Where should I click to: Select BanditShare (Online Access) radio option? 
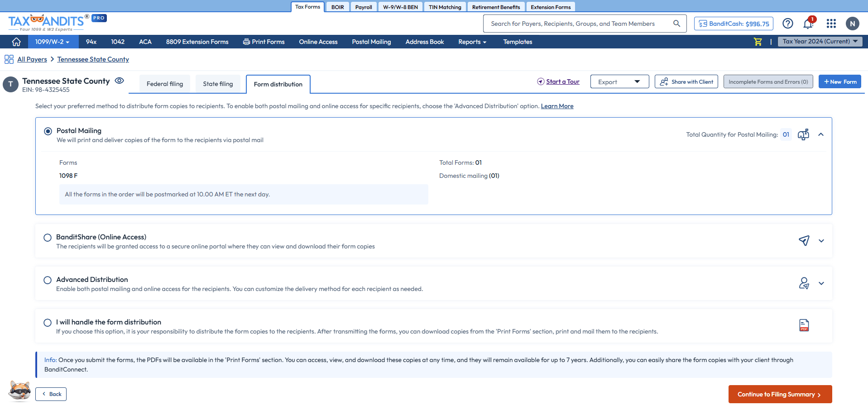(48, 238)
